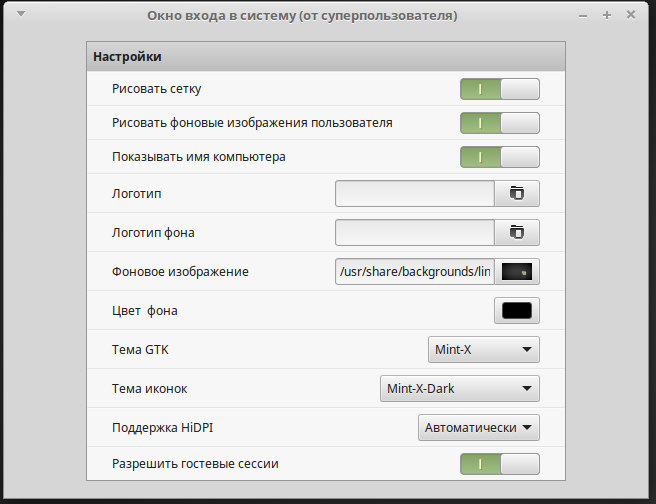The width and height of the screenshot is (656, 504).
Task: Click the Логотип file browse icon
Action: pos(517,193)
